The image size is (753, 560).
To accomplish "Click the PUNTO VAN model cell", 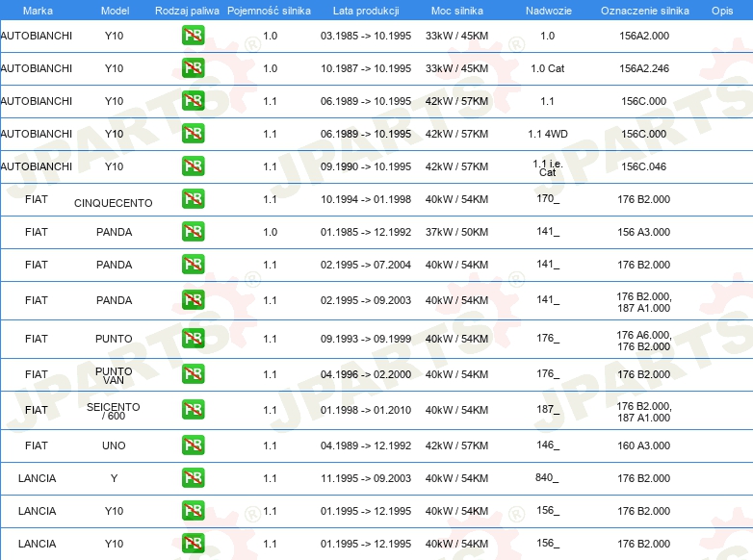I will [x=114, y=375].
